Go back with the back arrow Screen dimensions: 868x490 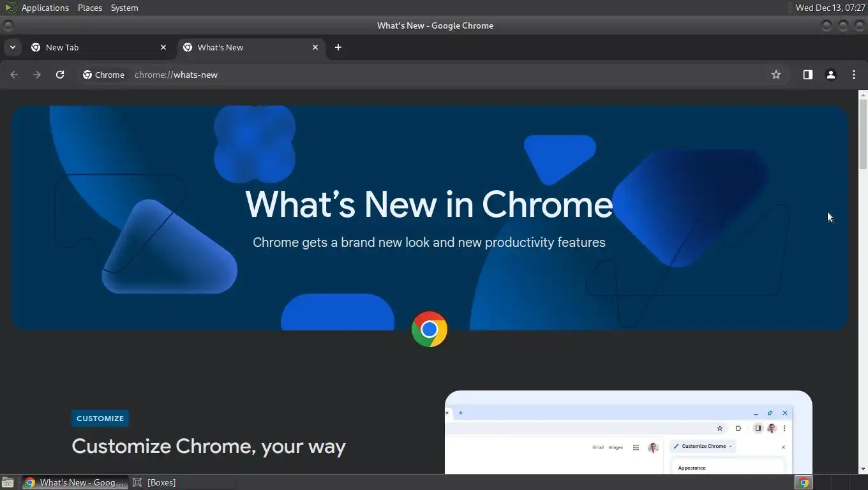[14, 75]
